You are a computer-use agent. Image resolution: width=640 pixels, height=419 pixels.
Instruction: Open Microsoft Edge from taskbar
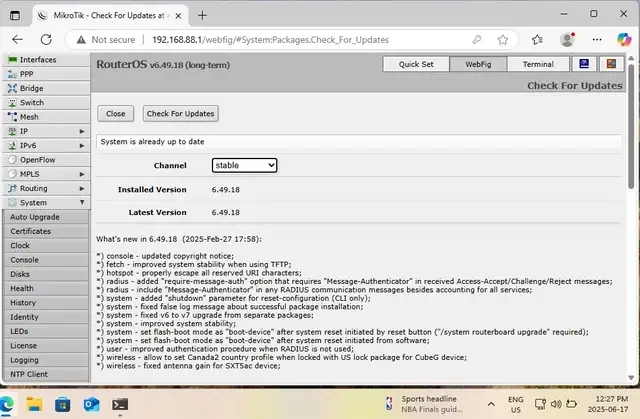point(7,404)
